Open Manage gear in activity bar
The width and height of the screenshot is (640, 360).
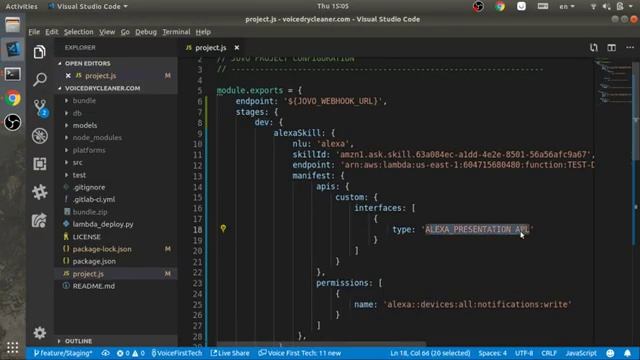pos(40,333)
